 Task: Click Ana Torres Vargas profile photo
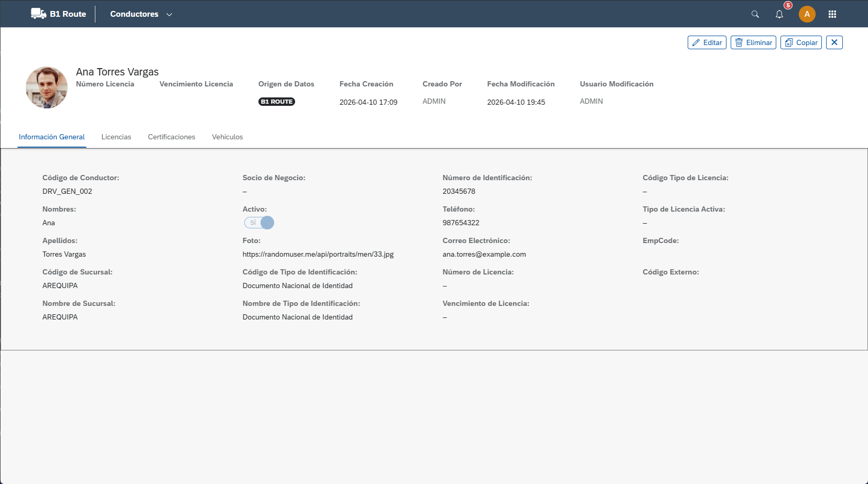pyautogui.click(x=47, y=87)
